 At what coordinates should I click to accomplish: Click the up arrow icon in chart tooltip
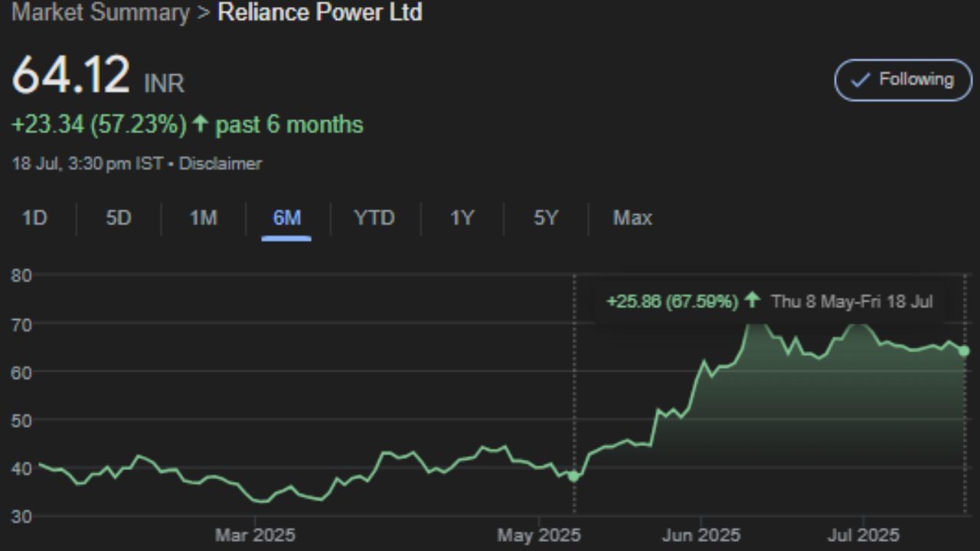click(x=753, y=300)
